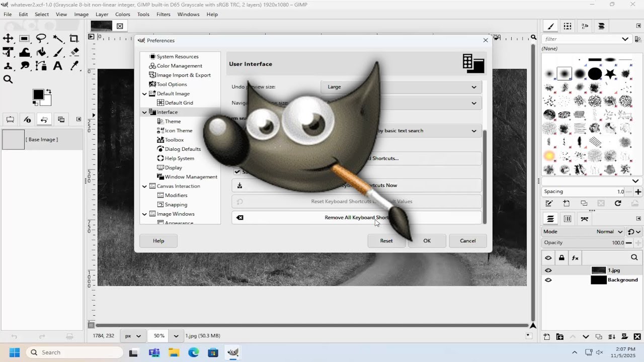Image resolution: width=644 pixels, height=362 pixels.
Task: Create a new layer in Layers panel
Action: [x=547, y=337]
